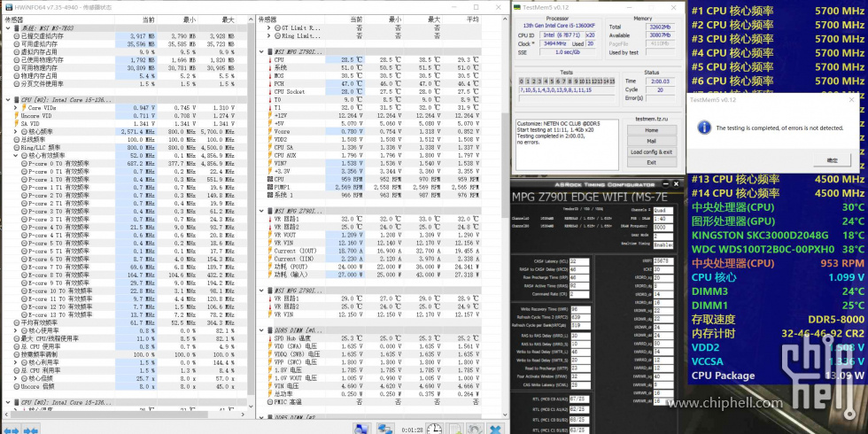The image size is (868, 434).
Task: Click the HWiNFO clock timer icon
Action: 435,429
